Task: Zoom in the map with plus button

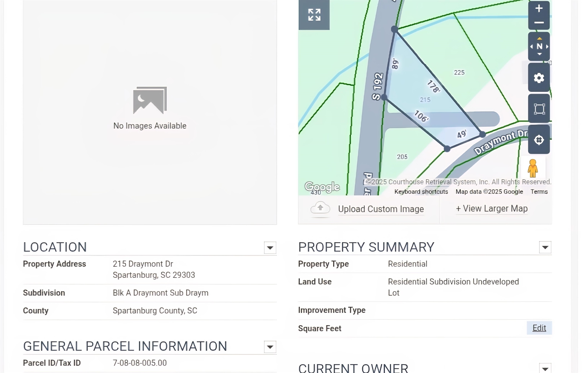Action: click(x=539, y=9)
